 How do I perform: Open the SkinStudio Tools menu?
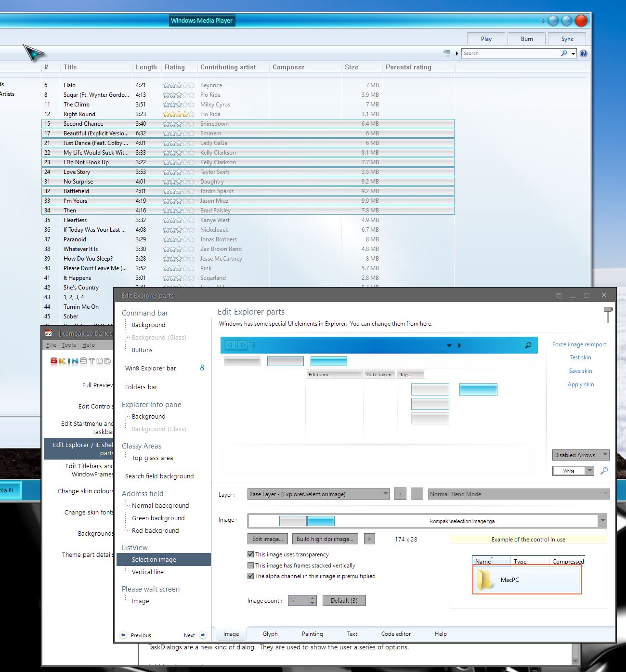coord(69,345)
